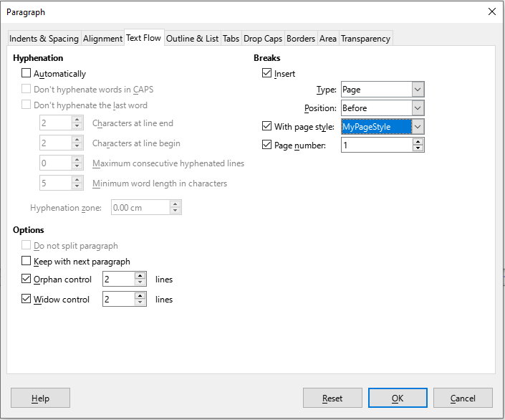This screenshot has width=505, height=420.
Task: Expand the Position dropdown list
Action: pyautogui.click(x=418, y=108)
